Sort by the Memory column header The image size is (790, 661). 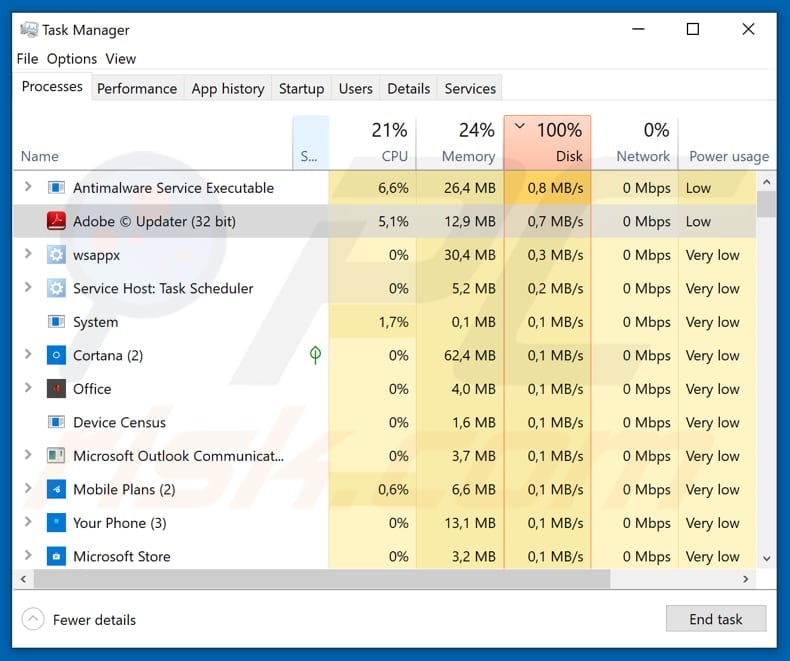pos(460,143)
